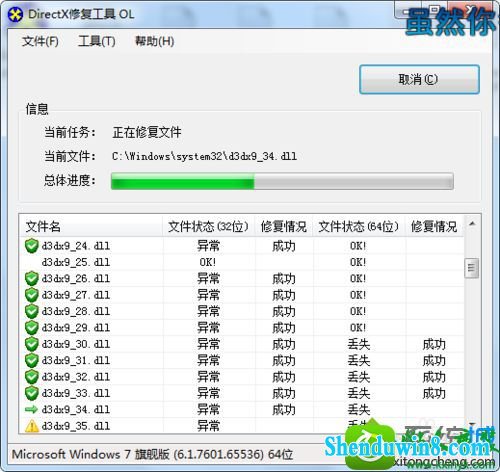The width and height of the screenshot is (500, 472).
Task: Click the green shield icon for d3dx9_31.dll
Action: pyautogui.click(x=32, y=360)
